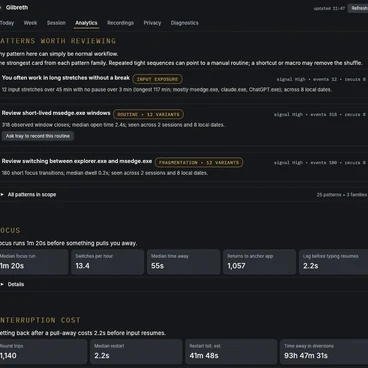Select 'Review switching between explorer.exe and msedge.exe'
The width and height of the screenshot is (368, 368).
pos(77,161)
